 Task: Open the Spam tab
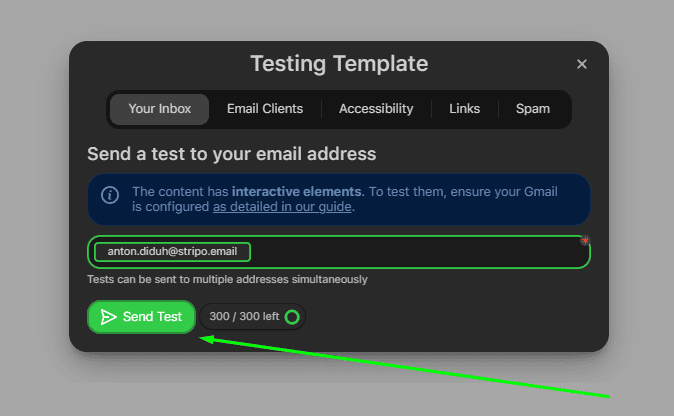point(532,109)
